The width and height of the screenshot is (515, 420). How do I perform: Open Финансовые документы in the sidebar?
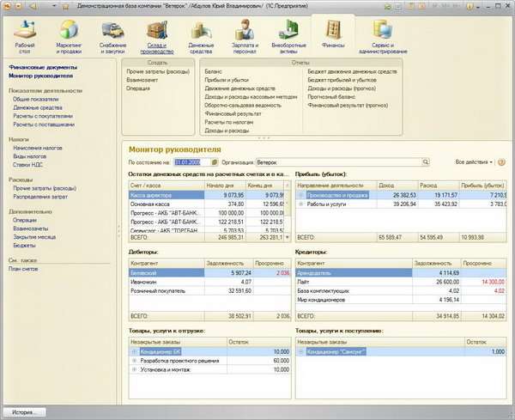43,67
